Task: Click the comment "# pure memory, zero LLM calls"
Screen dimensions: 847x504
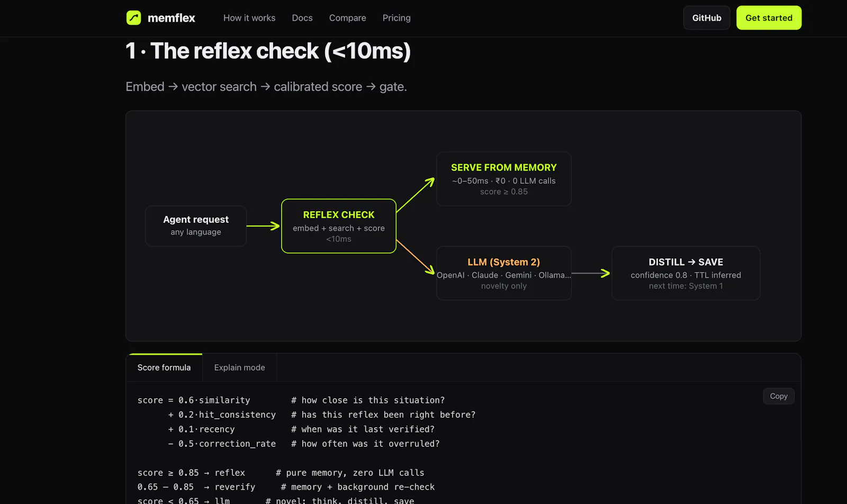Action: coord(350,473)
